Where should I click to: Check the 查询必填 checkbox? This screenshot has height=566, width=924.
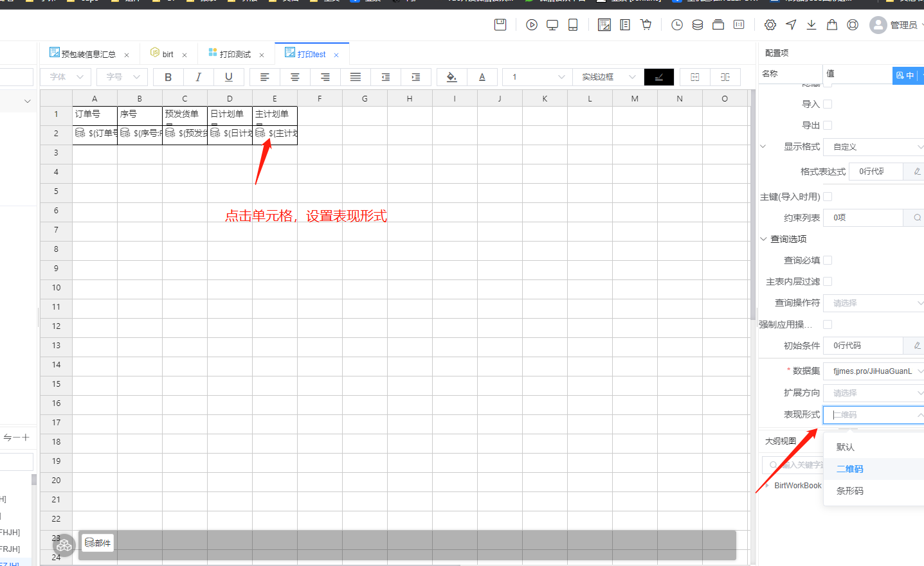(x=828, y=260)
